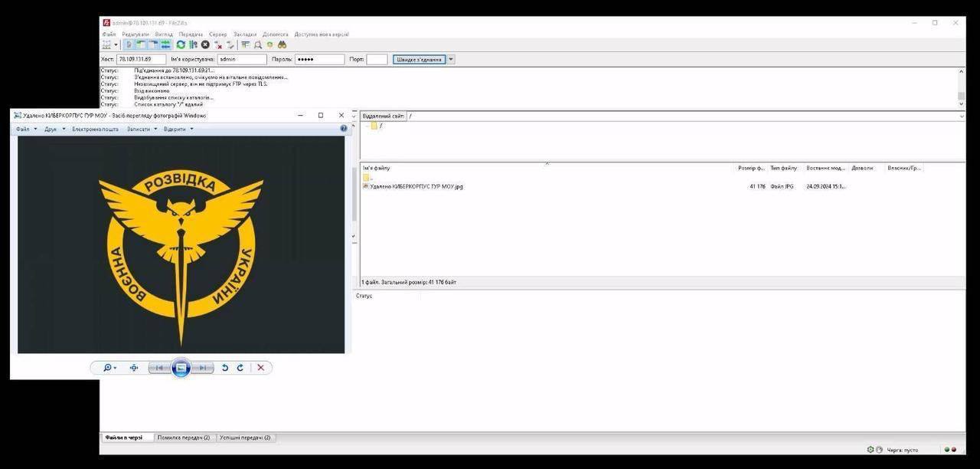Toggle the transfer queue display
Image resolution: width=980 pixels, height=469 pixels.
tap(165, 45)
